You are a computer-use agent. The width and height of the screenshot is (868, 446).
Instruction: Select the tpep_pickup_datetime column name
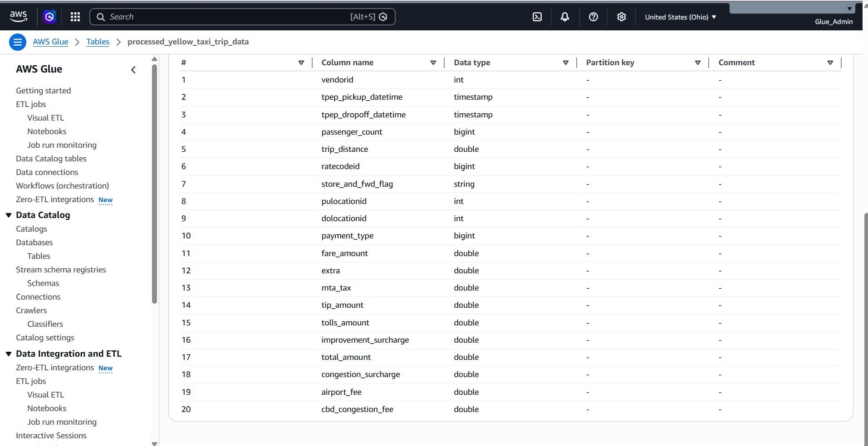pos(362,97)
